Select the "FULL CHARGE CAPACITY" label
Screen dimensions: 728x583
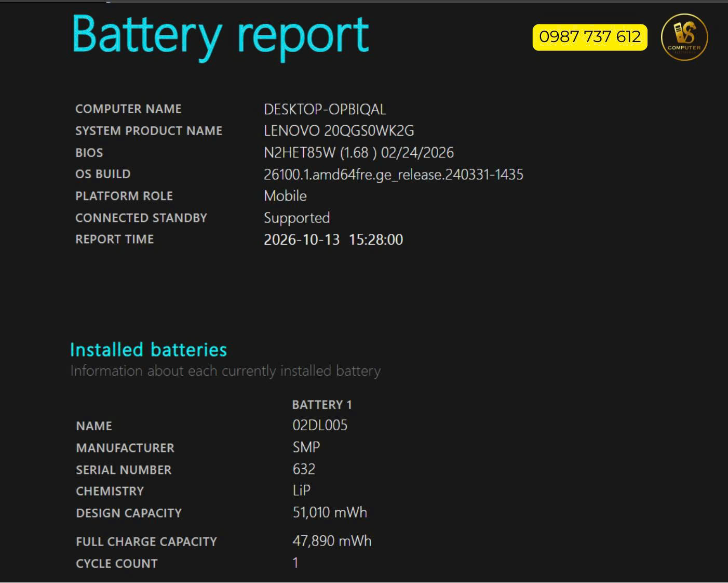point(146,542)
